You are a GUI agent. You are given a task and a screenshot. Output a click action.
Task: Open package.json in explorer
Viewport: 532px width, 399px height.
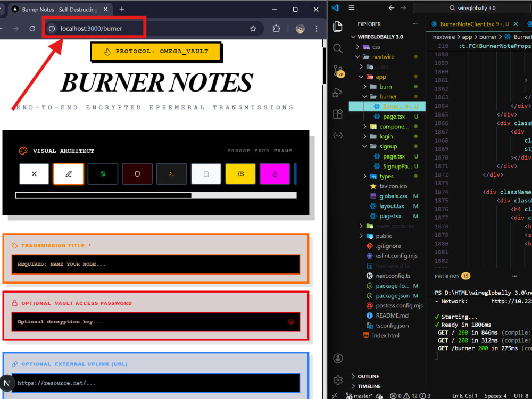tap(393, 295)
